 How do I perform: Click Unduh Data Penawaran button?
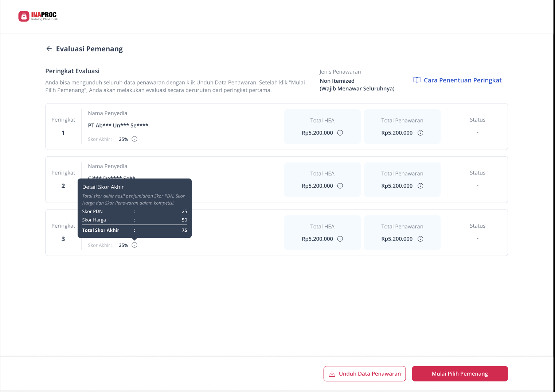364,374
